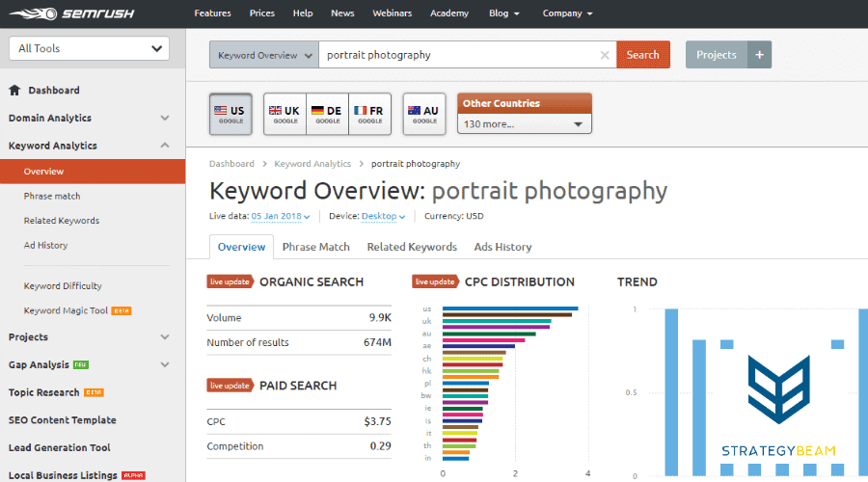
Task: Click the live update badge for CPC Distribution
Action: pos(435,281)
